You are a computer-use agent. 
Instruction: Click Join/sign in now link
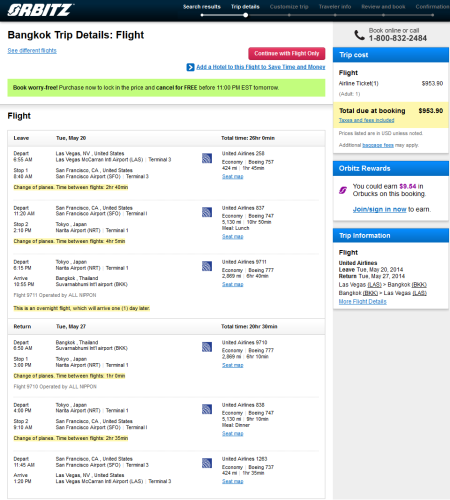(379, 209)
